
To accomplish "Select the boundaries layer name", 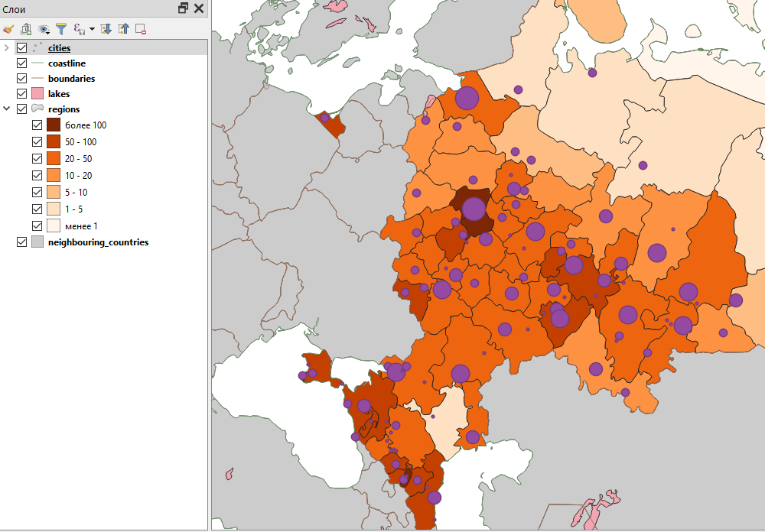I will coord(71,79).
